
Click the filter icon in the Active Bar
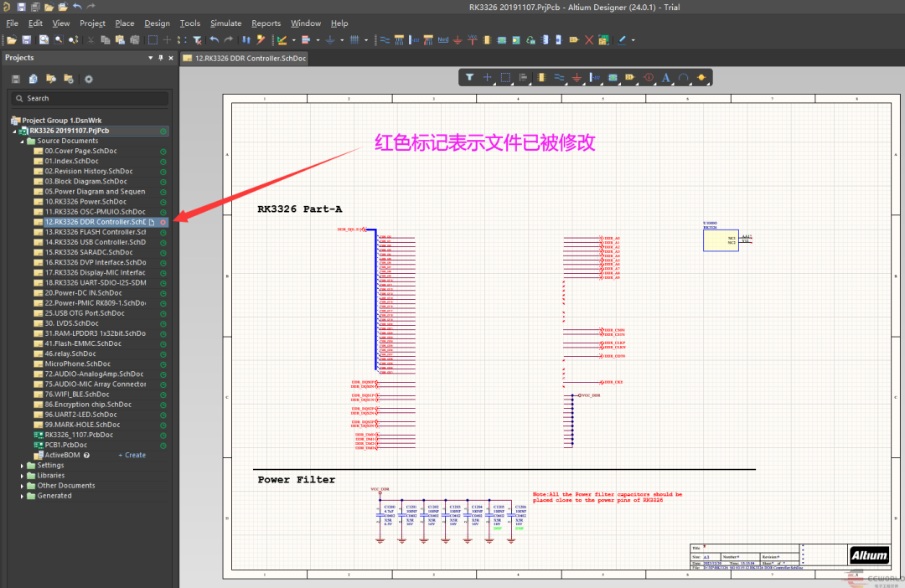pos(469,77)
